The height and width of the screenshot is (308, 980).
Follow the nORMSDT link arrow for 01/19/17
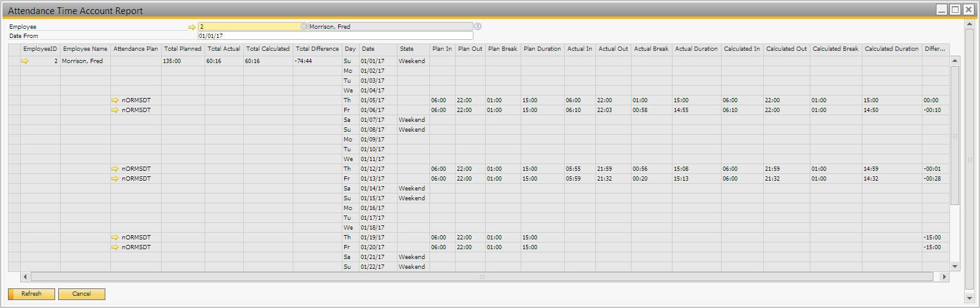coord(115,238)
